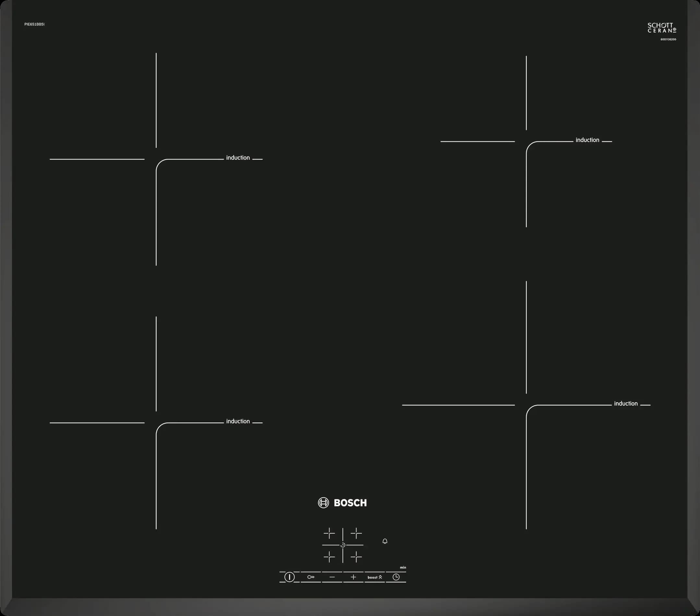Screen dimensions: 700x616
Task: Select the front-left cooking zone symbol
Action: (329, 557)
